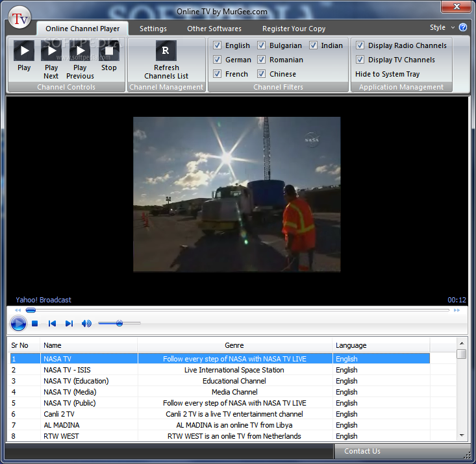Image resolution: width=476 pixels, height=464 pixels.
Task: Click the channel list scroll down arrow
Action: coord(462,435)
